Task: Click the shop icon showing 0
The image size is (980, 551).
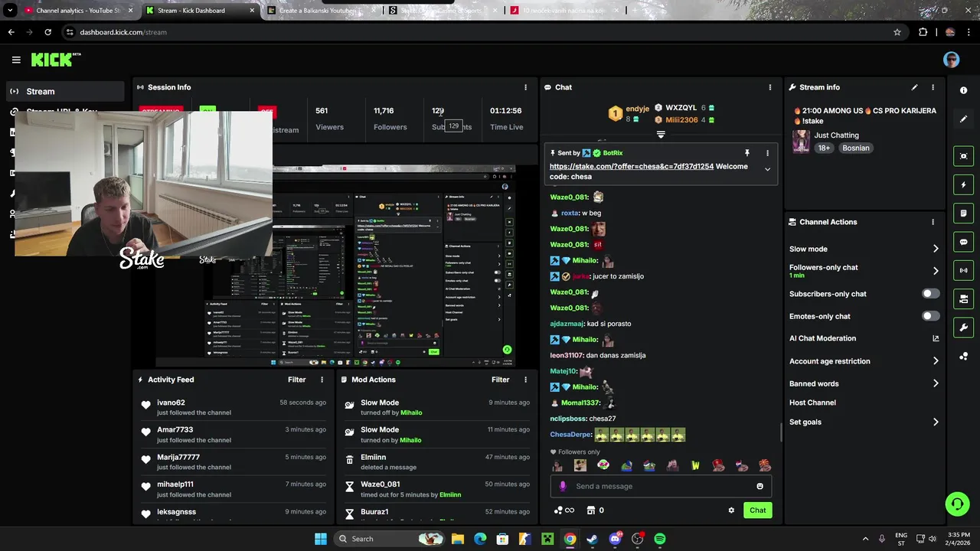Action: [x=590, y=510]
